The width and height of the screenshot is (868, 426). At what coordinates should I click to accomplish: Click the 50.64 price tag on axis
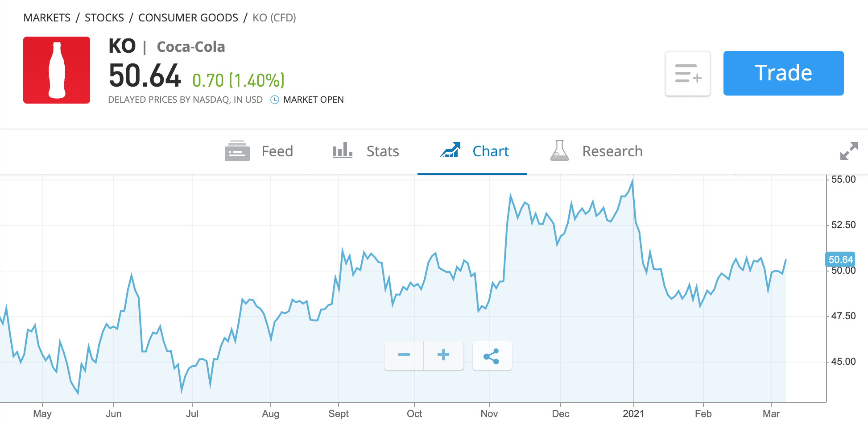[840, 259]
